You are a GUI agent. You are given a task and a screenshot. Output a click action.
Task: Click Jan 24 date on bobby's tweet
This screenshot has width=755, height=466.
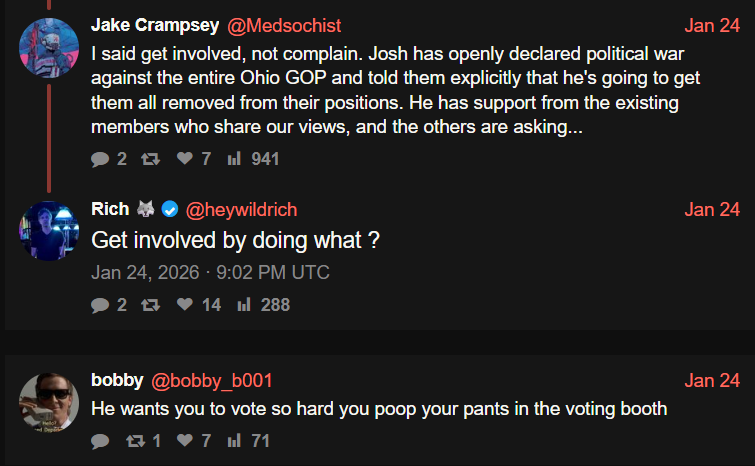[x=712, y=380]
